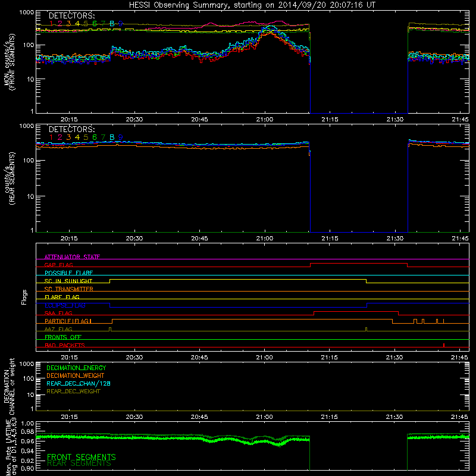Click the BAD_PACKETS flag label

point(65,345)
